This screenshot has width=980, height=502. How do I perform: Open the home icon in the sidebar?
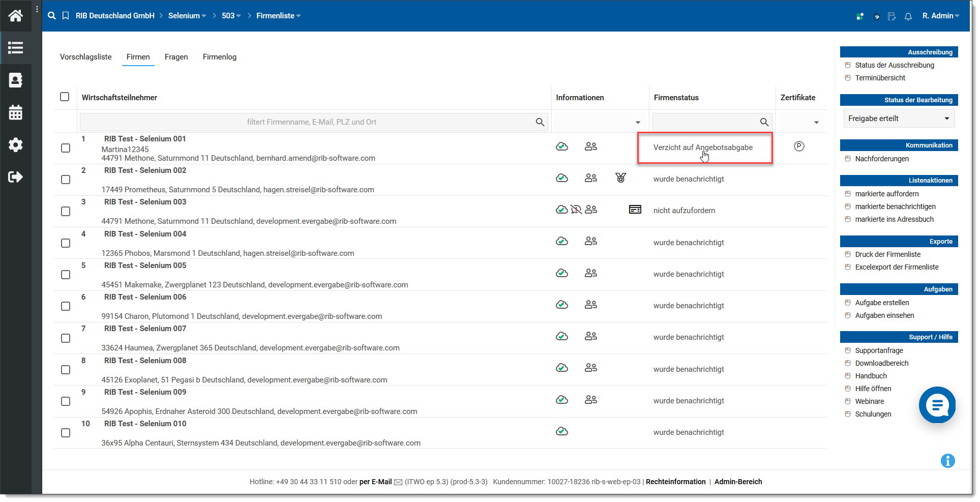point(16,16)
